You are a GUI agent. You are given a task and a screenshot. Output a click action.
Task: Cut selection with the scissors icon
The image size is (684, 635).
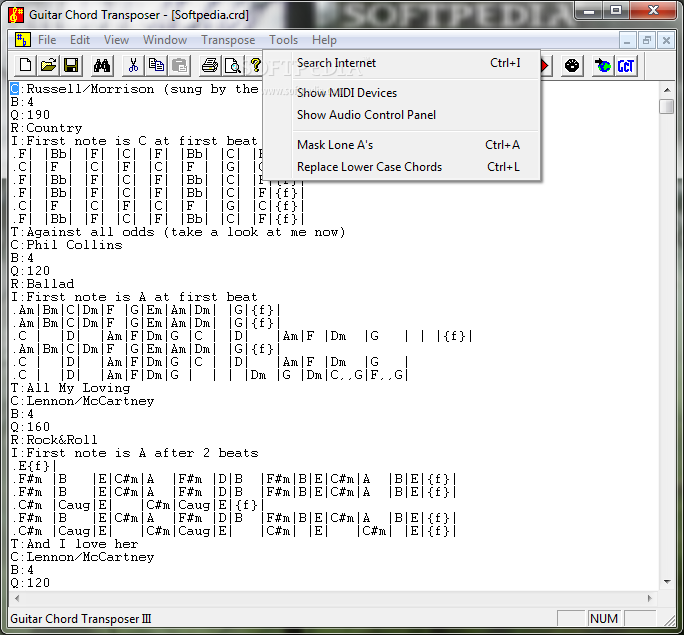pos(133,66)
